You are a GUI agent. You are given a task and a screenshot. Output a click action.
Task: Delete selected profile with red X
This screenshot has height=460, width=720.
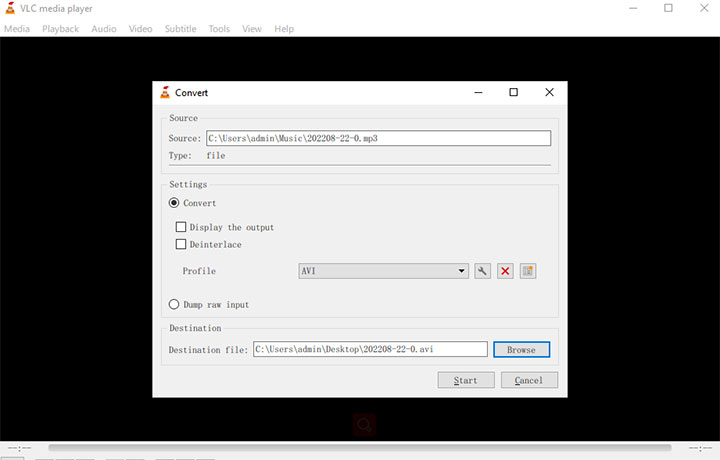[505, 271]
